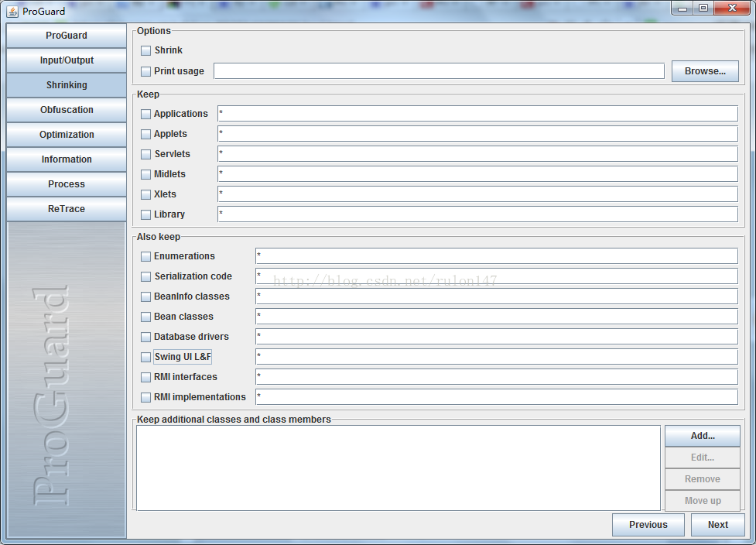
Task: Select the Shrinking tab
Action: point(67,85)
